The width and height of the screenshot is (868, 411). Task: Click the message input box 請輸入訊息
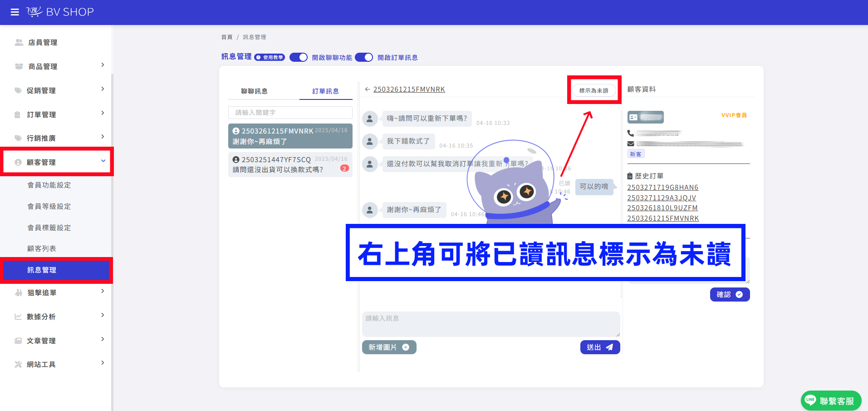pos(491,324)
